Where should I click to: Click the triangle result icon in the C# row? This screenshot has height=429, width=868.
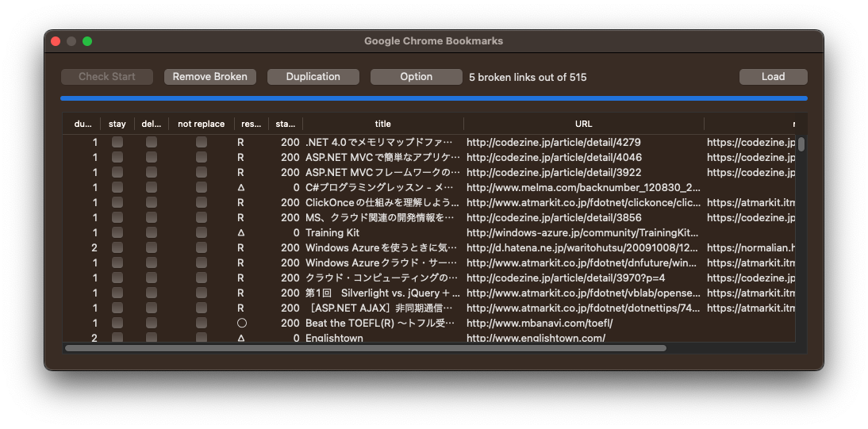240,188
